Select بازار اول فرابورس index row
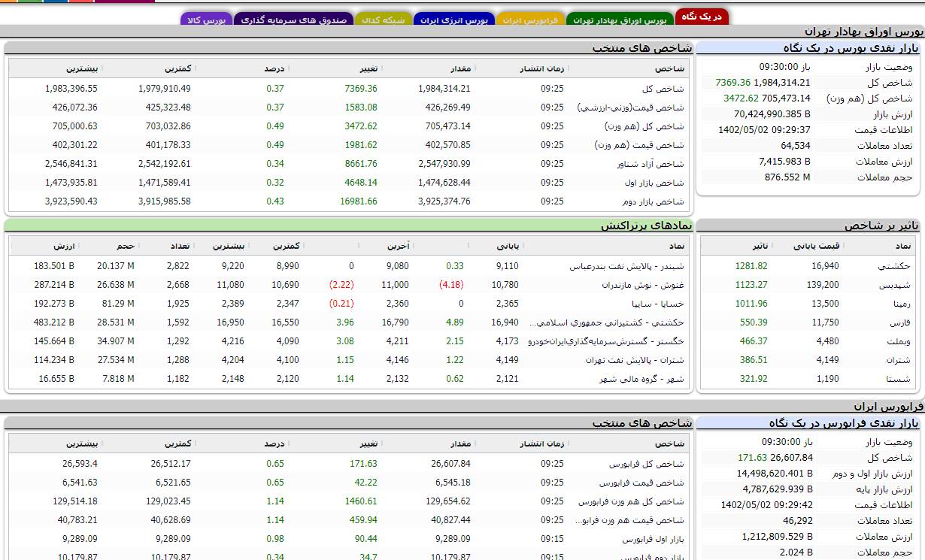The image size is (925, 560). 350,539
